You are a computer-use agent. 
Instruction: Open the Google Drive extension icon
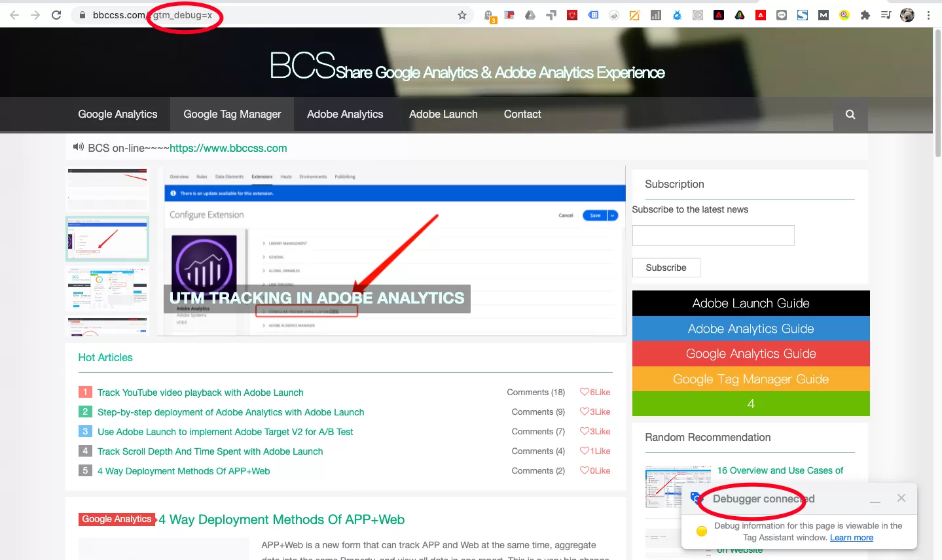(x=530, y=15)
